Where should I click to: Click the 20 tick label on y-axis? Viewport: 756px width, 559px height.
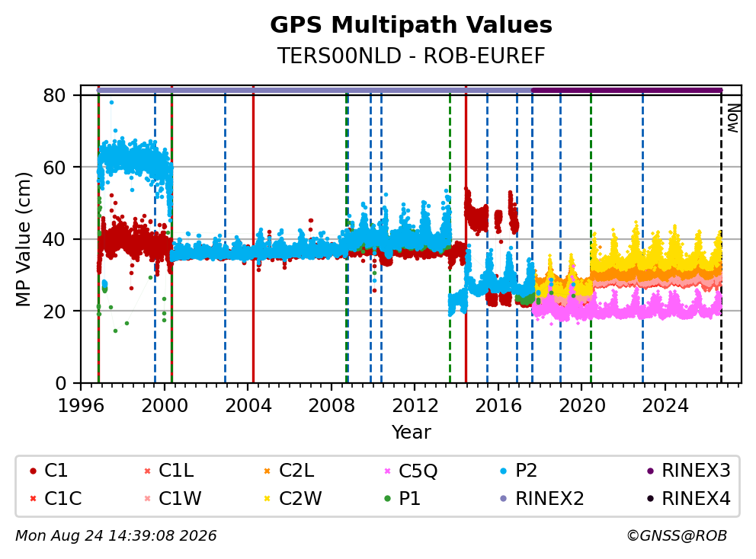coord(54,311)
